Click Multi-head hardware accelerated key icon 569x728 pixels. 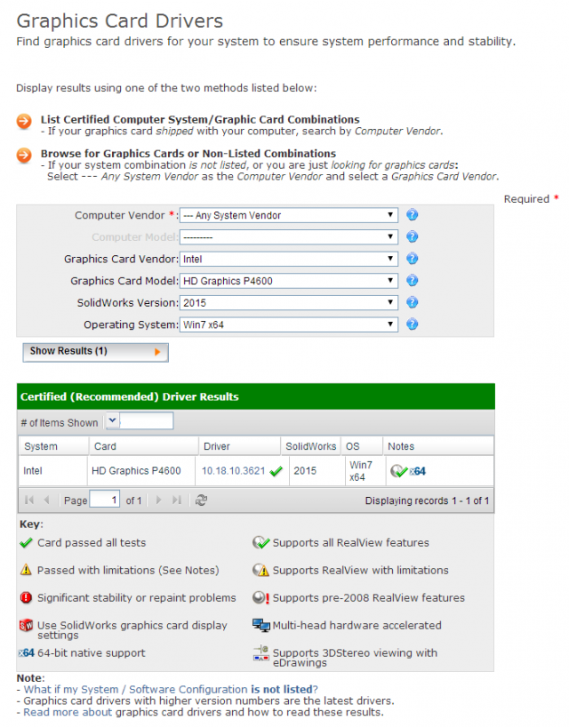(261, 626)
